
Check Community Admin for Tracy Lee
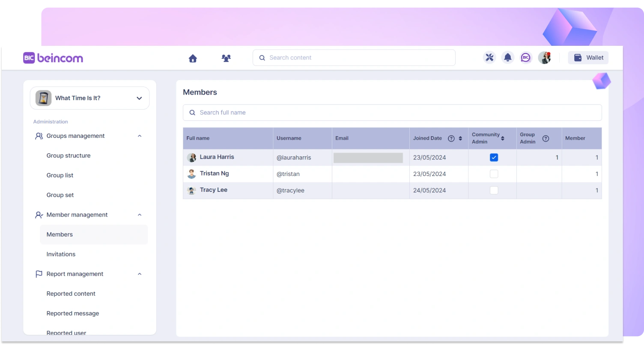pos(494,190)
